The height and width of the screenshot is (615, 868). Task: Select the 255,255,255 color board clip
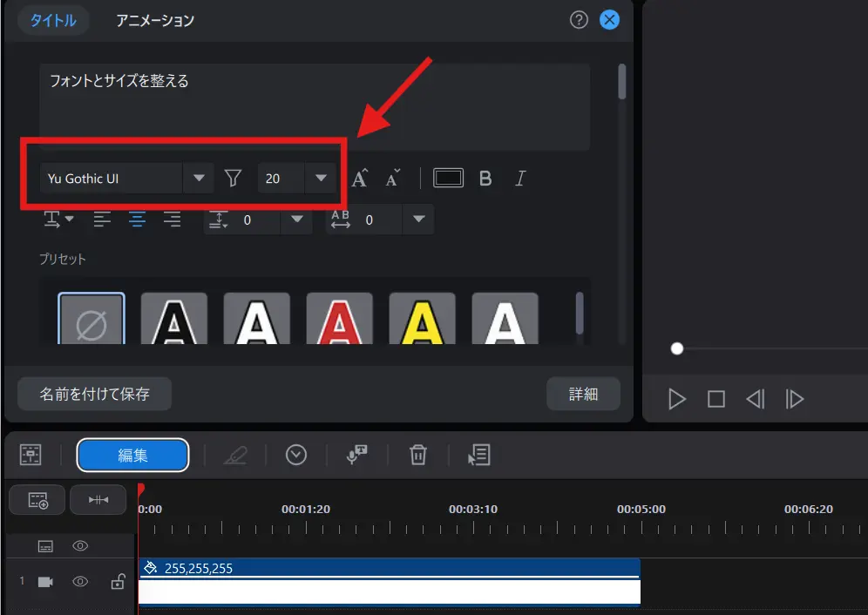tap(390, 583)
